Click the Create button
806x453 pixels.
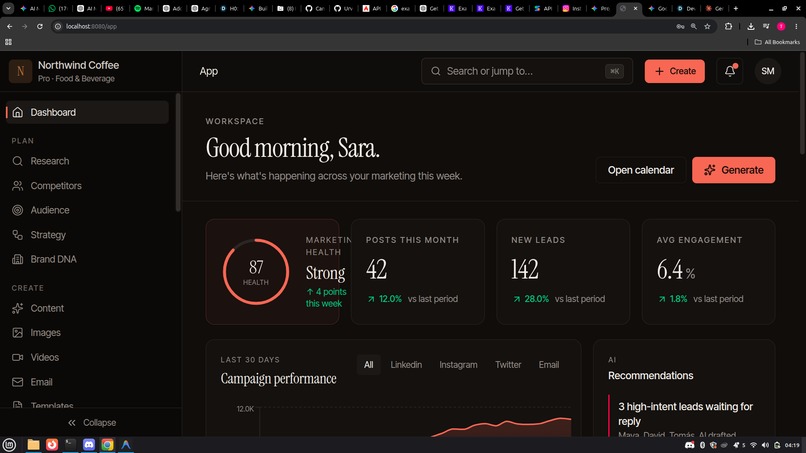click(x=674, y=71)
